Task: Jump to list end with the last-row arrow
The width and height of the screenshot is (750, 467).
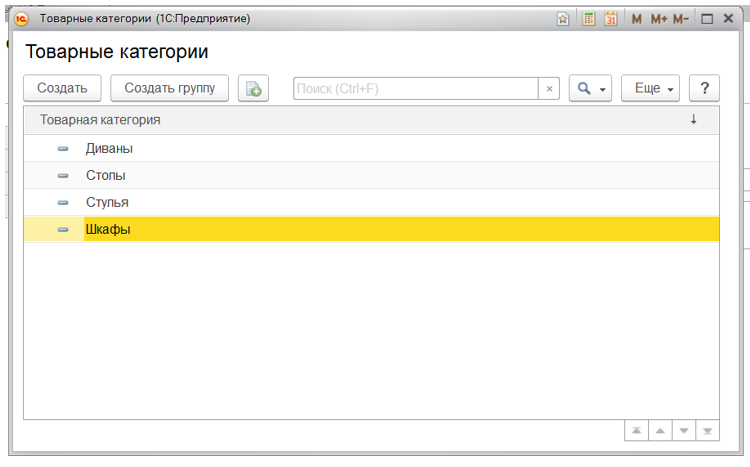Action: click(x=707, y=431)
